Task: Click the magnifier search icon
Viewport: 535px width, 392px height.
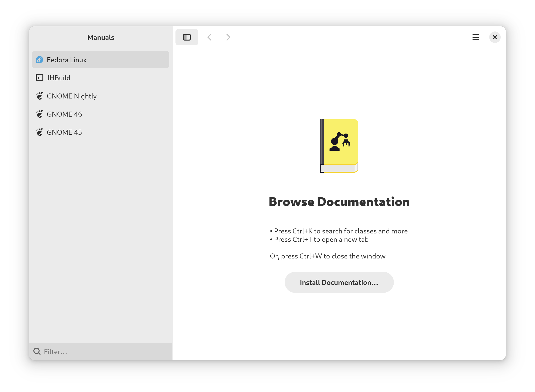Action: [x=37, y=351]
